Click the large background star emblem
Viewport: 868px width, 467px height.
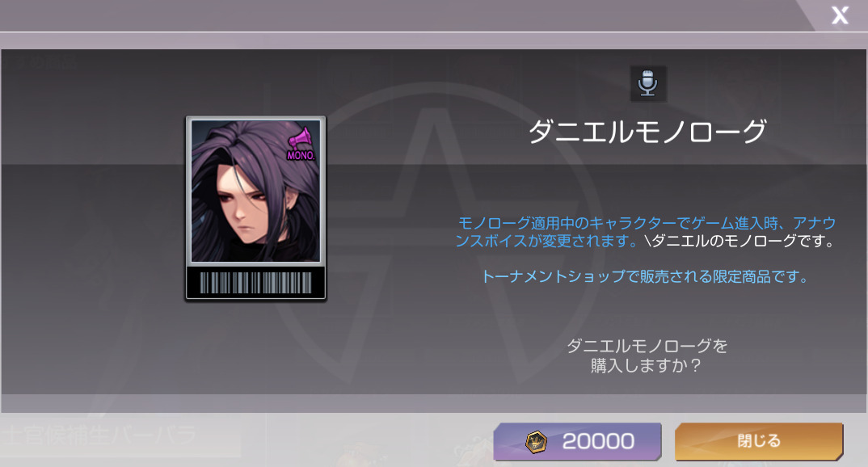(x=435, y=233)
